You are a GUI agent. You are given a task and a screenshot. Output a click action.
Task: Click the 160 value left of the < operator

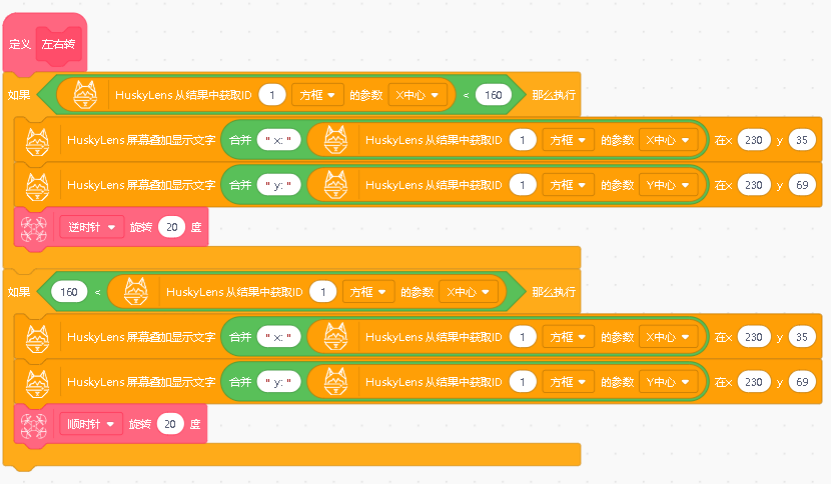69,292
